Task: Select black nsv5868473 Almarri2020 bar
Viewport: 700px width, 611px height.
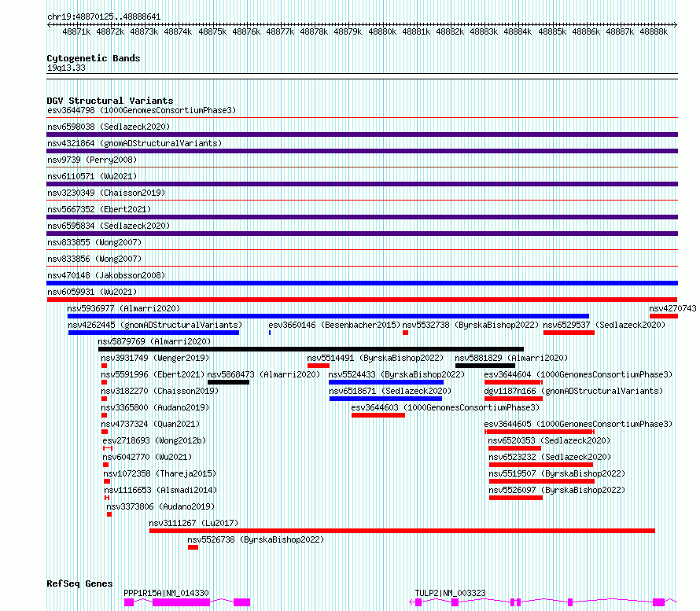Action: click(229, 382)
